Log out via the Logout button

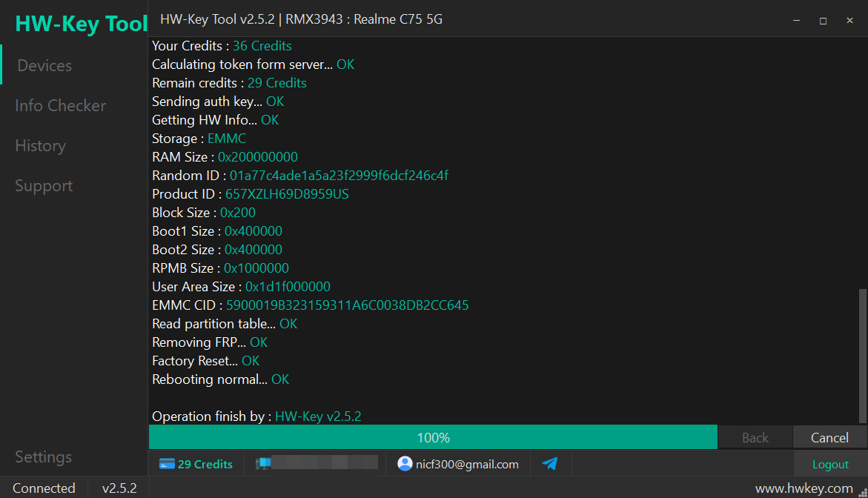829,464
